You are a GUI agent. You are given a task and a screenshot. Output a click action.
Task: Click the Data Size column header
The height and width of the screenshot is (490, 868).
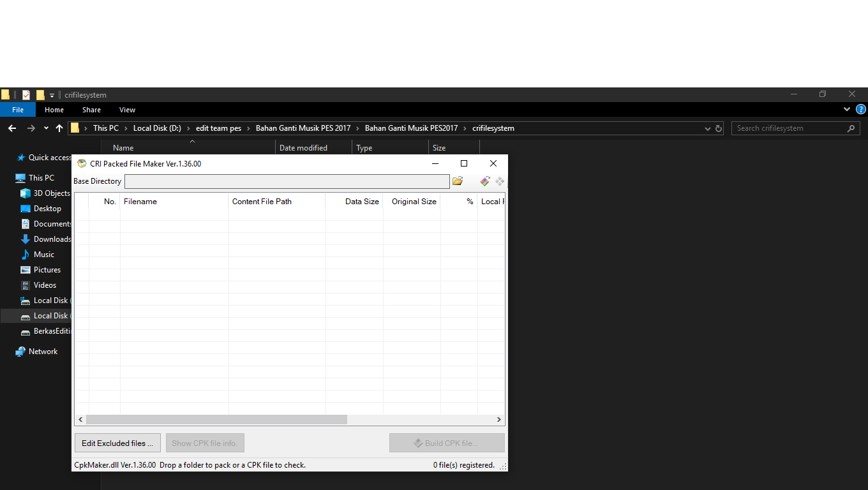[x=354, y=202]
